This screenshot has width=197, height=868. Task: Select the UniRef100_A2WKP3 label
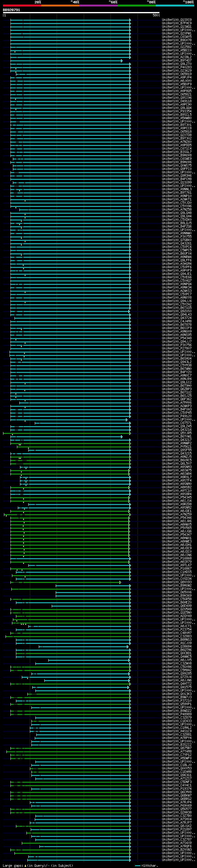tap(177, 406)
